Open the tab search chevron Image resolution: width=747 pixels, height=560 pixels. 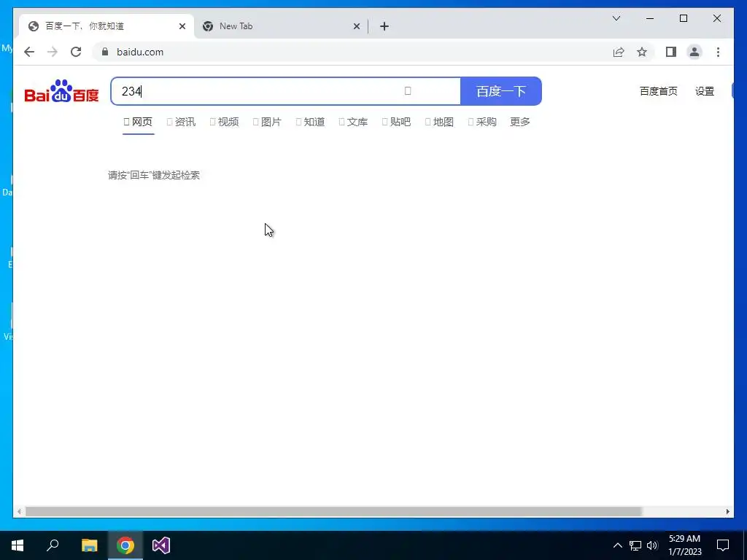616,18
